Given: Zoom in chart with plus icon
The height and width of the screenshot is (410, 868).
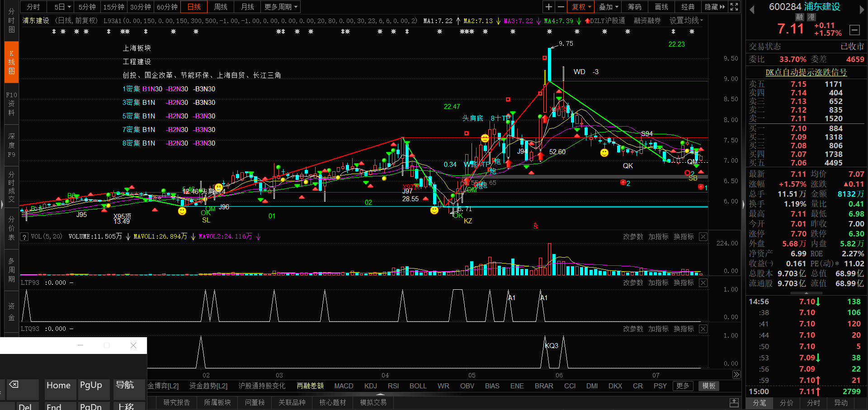Looking at the screenshot, I should [x=548, y=7].
